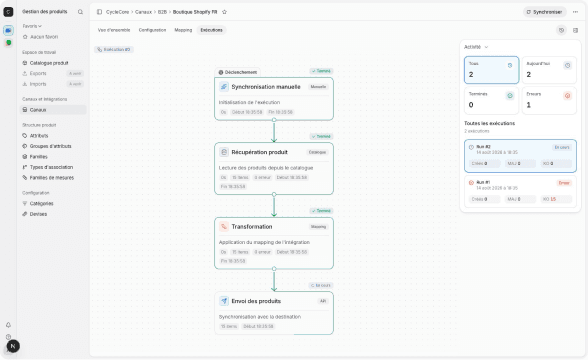
Task: Open the Activité dropdown
Action: (x=476, y=47)
